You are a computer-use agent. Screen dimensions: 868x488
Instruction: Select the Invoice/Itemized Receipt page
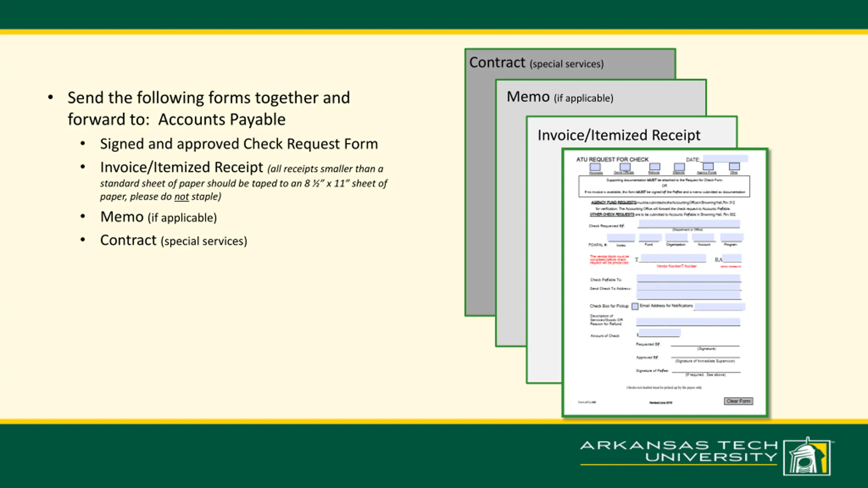[x=619, y=135]
